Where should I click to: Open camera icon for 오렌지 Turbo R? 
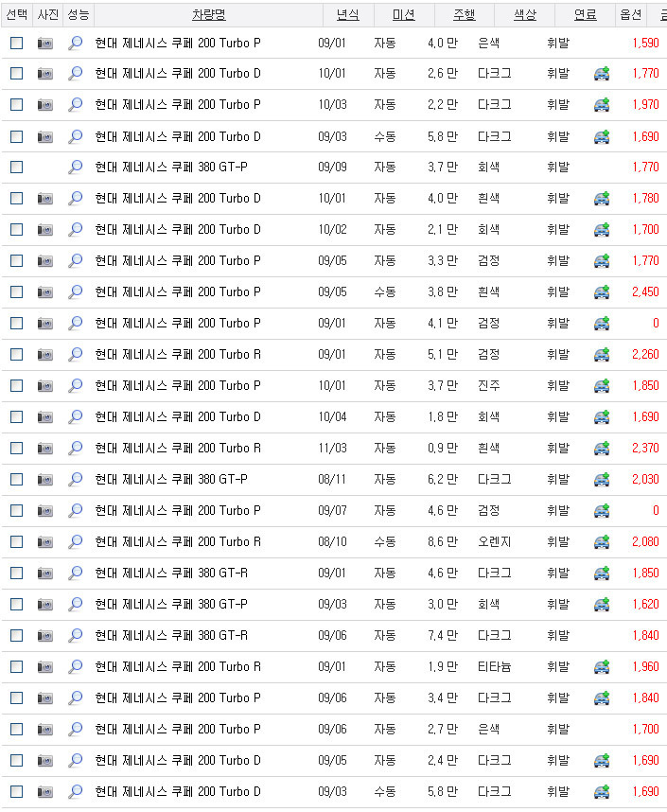point(45,541)
